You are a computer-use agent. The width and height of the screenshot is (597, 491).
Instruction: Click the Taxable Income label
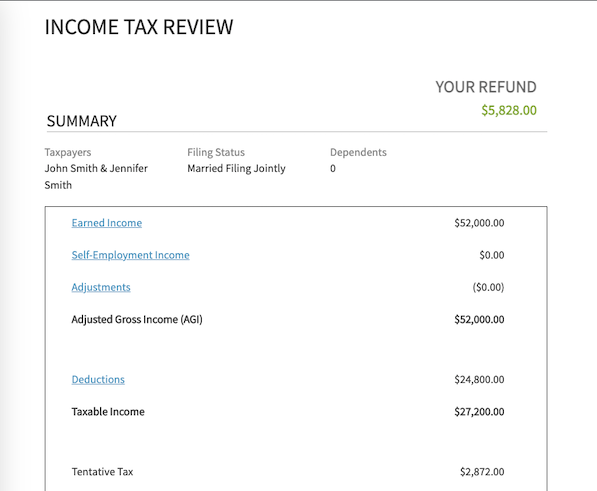[x=108, y=412]
